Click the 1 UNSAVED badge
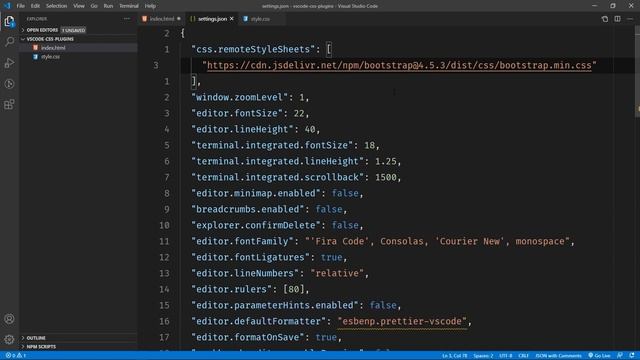640x360 pixels. tap(73, 30)
